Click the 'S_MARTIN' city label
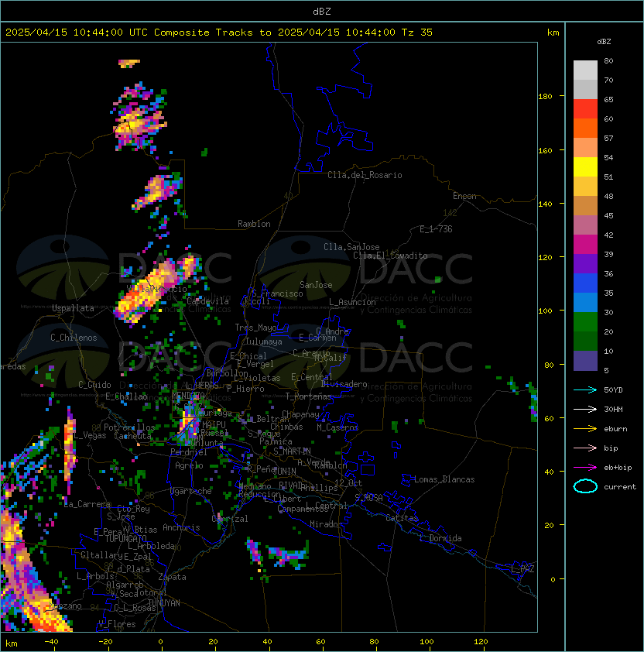644x652 pixels. coord(293,451)
